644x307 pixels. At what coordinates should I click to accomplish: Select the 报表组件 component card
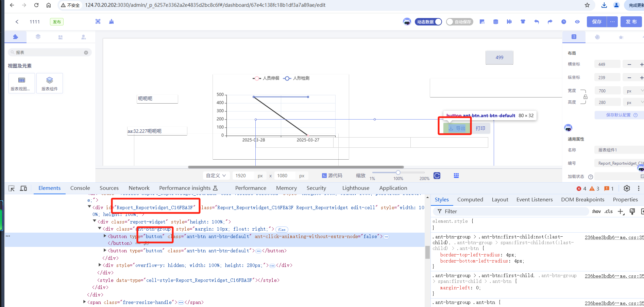[50, 83]
